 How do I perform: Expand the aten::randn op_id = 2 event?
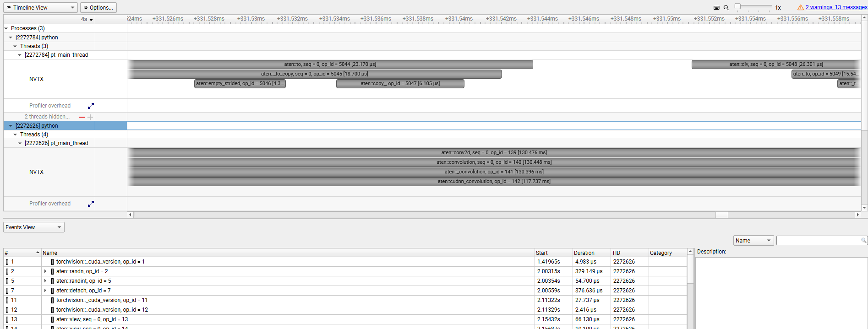click(x=45, y=271)
